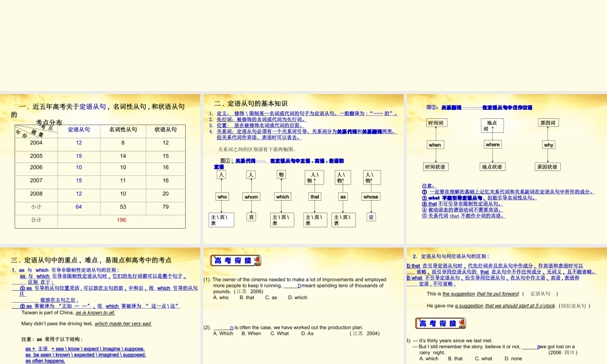Screen dimensions: 607x364
Task: Open the slide about 定语从句与同位语从句的区别
Action: tap(507, 306)
